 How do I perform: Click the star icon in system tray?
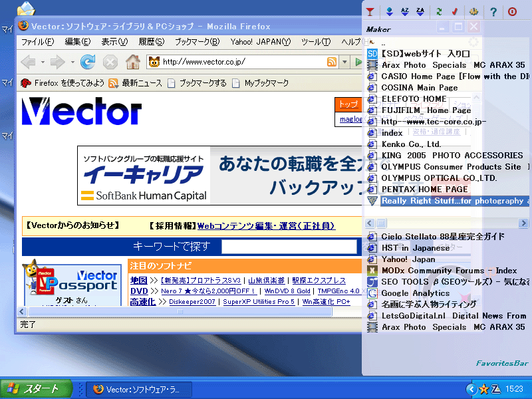(x=483, y=389)
